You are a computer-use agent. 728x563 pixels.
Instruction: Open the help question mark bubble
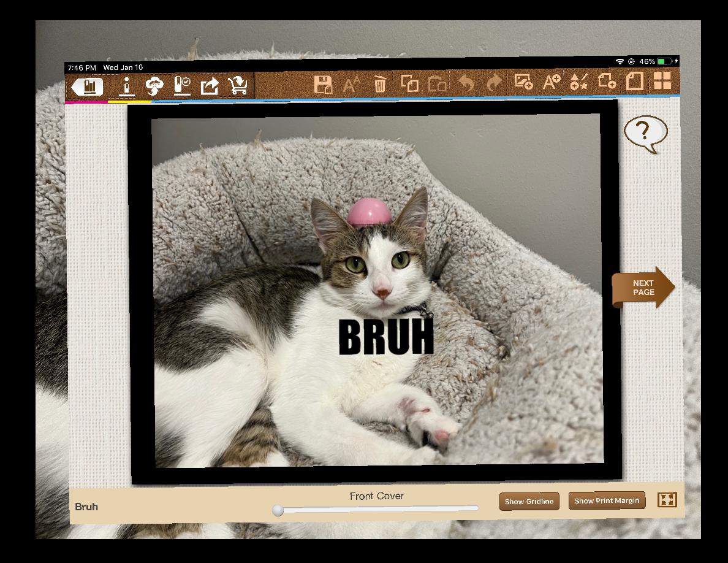tap(645, 132)
